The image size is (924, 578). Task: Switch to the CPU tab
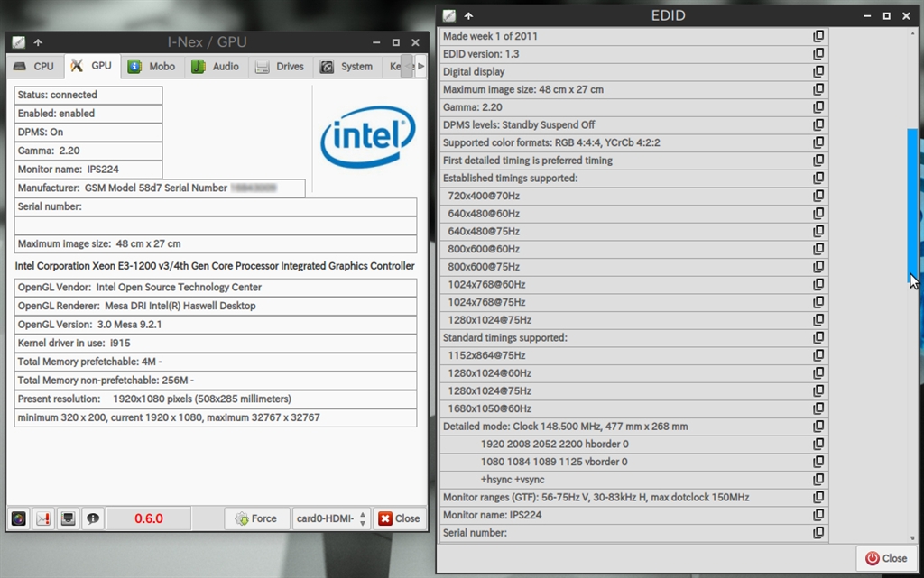click(x=34, y=66)
